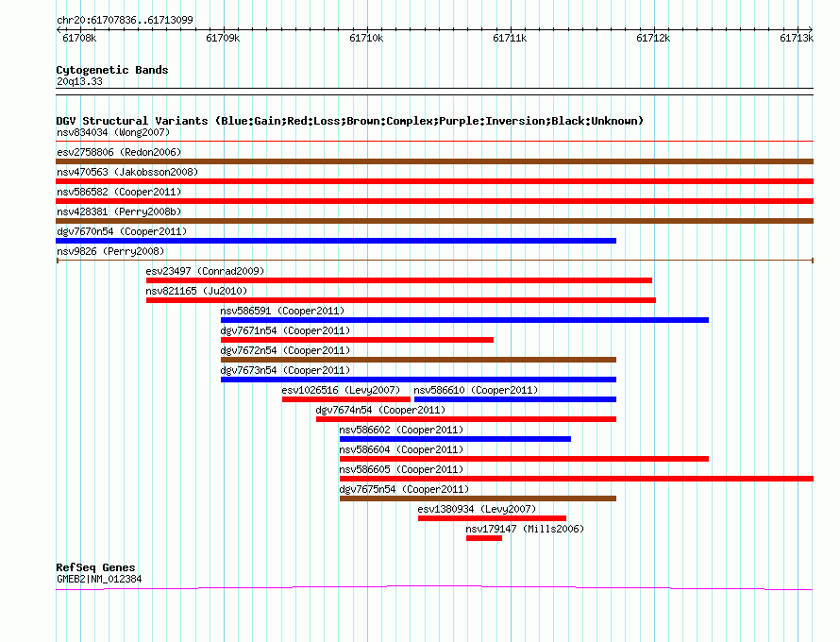This screenshot has width=840, height=642.
Task: Select the nsv586610 blue gain bar
Action: (515, 399)
